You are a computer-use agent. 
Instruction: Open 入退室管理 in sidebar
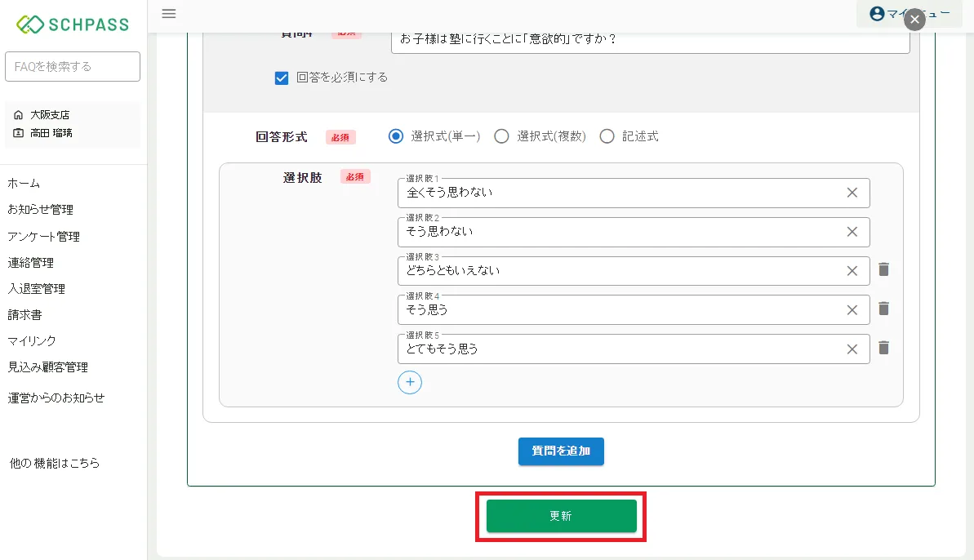point(36,289)
